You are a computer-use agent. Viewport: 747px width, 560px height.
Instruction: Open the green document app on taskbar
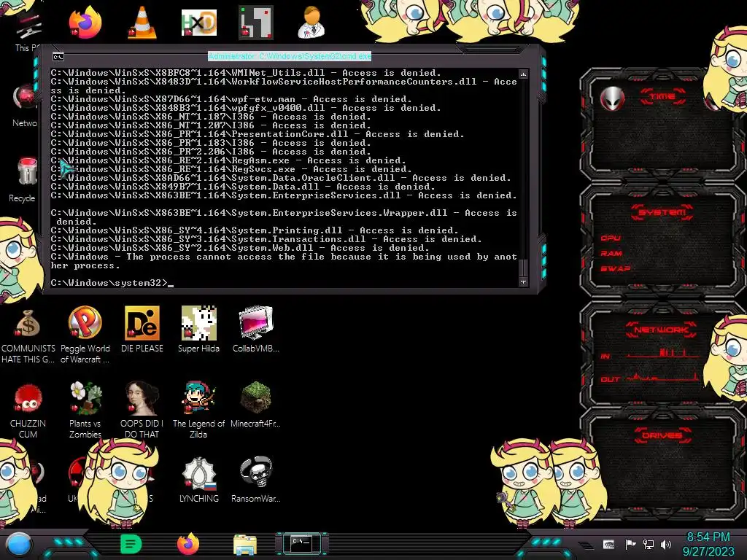tap(131, 544)
